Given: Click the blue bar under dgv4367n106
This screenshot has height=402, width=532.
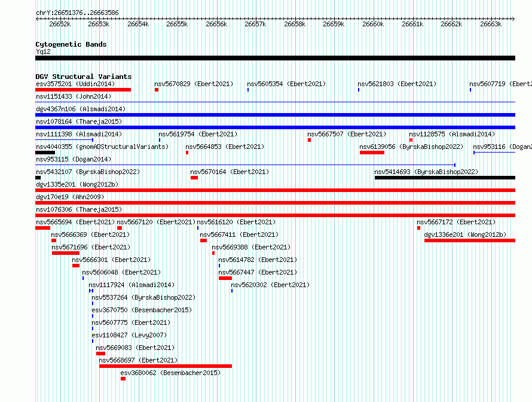Looking at the screenshot, I should point(275,115).
